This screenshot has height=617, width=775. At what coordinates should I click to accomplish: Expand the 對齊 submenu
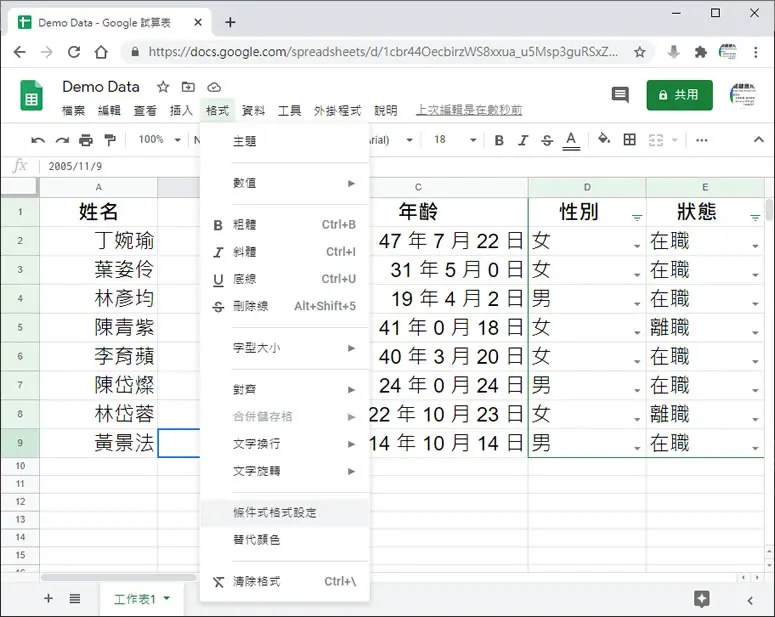pos(284,390)
